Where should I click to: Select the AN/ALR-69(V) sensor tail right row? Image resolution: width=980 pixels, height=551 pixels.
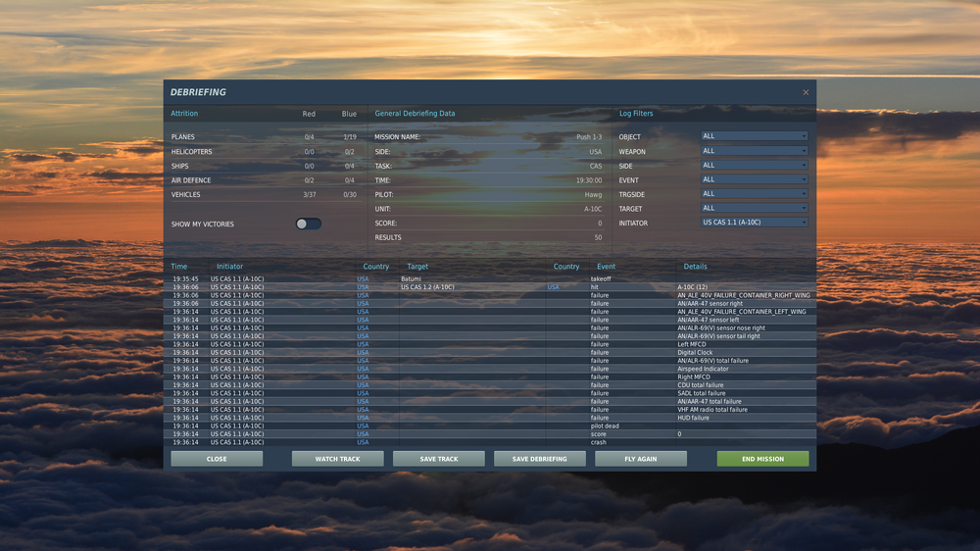click(x=491, y=336)
